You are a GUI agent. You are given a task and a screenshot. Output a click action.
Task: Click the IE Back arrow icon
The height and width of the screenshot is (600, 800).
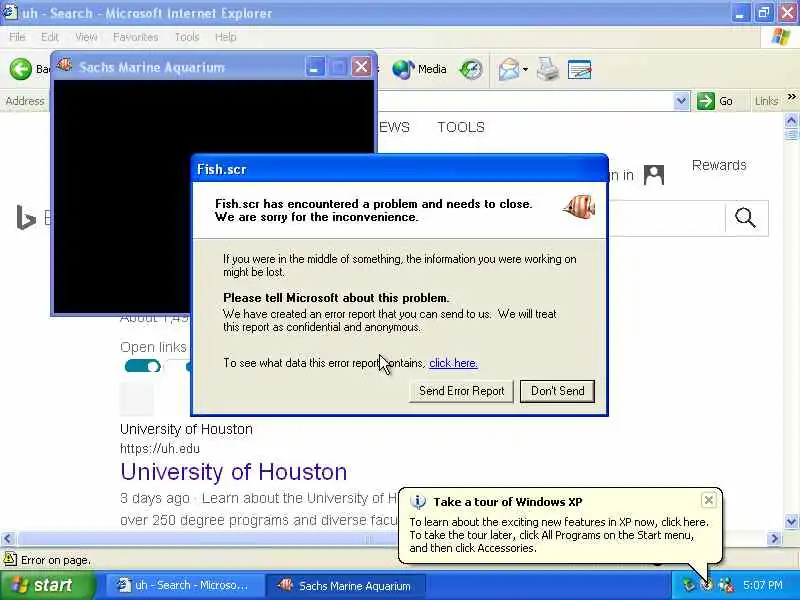point(21,69)
